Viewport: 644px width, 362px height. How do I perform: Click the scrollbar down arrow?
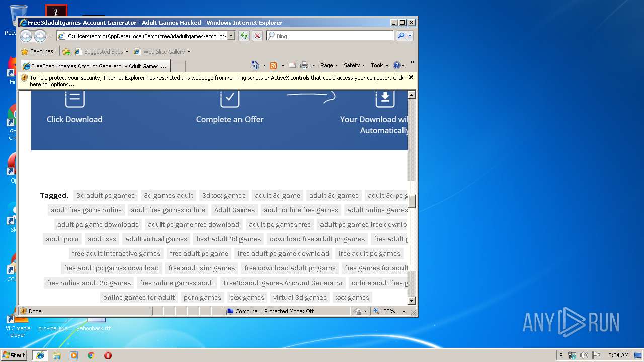[412, 301]
